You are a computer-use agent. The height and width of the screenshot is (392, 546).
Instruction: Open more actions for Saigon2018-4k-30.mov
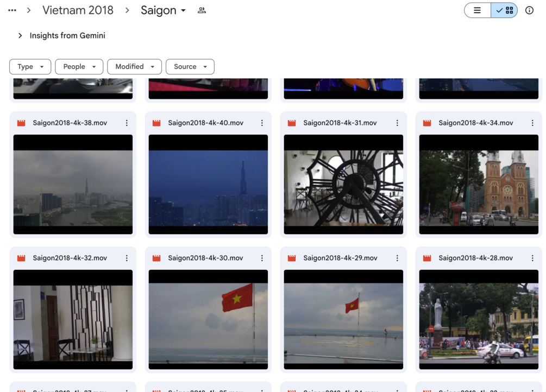coord(262,258)
